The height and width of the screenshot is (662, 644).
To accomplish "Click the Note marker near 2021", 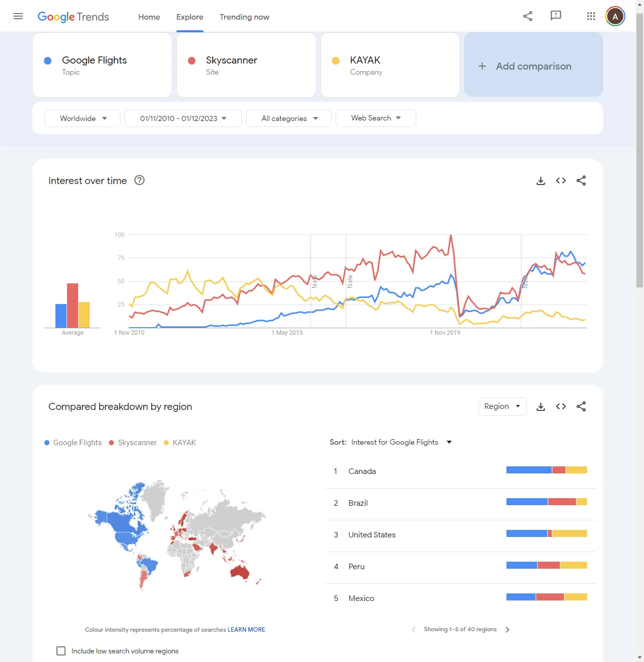I will [525, 281].
